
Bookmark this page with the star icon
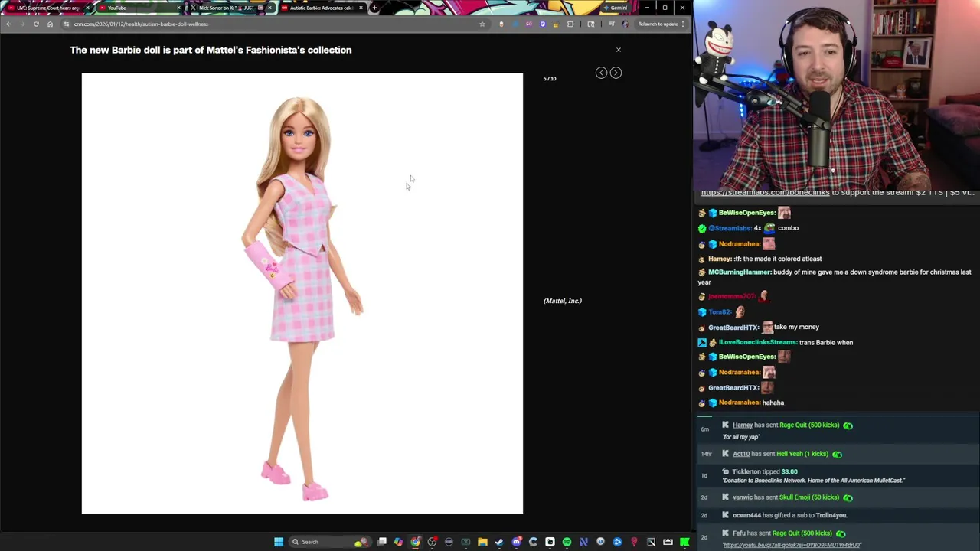(x=482, y=24)
